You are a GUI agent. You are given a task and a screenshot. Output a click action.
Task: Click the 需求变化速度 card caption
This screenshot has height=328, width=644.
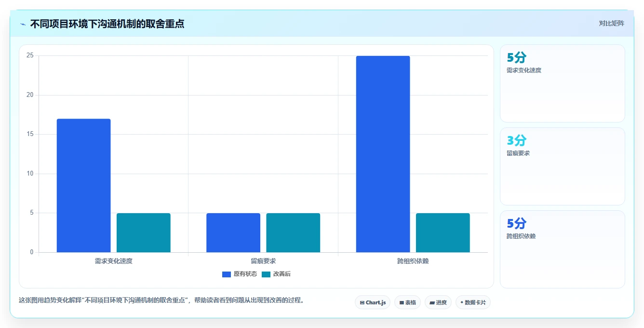(524, 70)
